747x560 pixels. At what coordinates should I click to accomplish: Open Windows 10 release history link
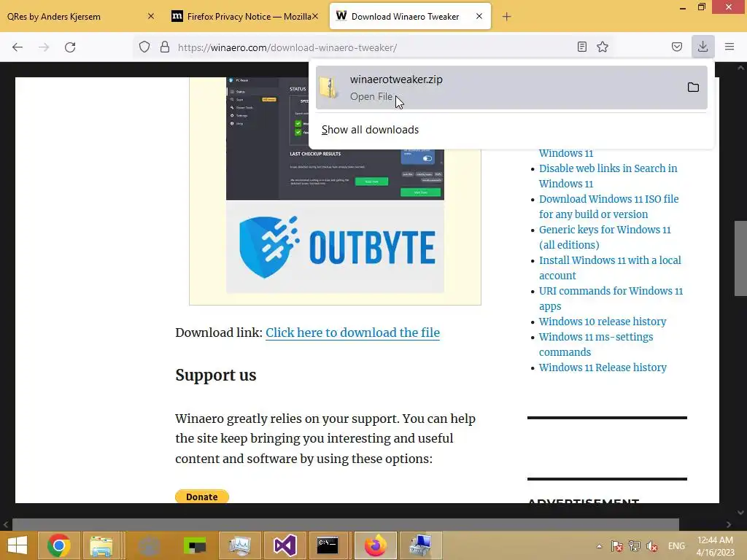pos(603,322)
